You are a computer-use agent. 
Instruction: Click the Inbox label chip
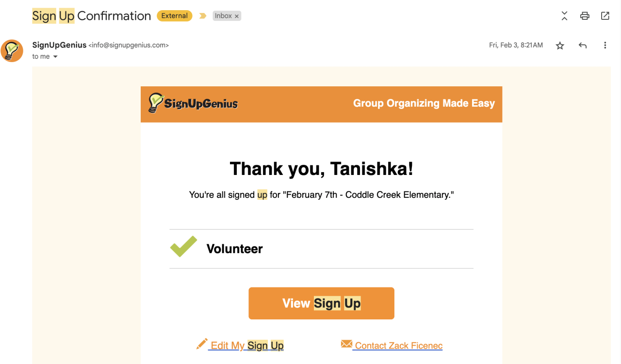[223, 16]
